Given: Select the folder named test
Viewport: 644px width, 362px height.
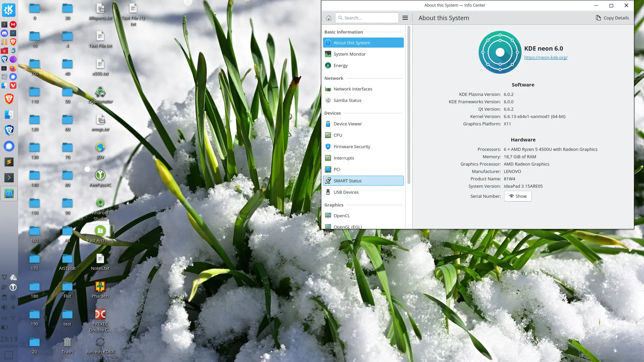Looking at the screenshot, I should click(67, 317).
